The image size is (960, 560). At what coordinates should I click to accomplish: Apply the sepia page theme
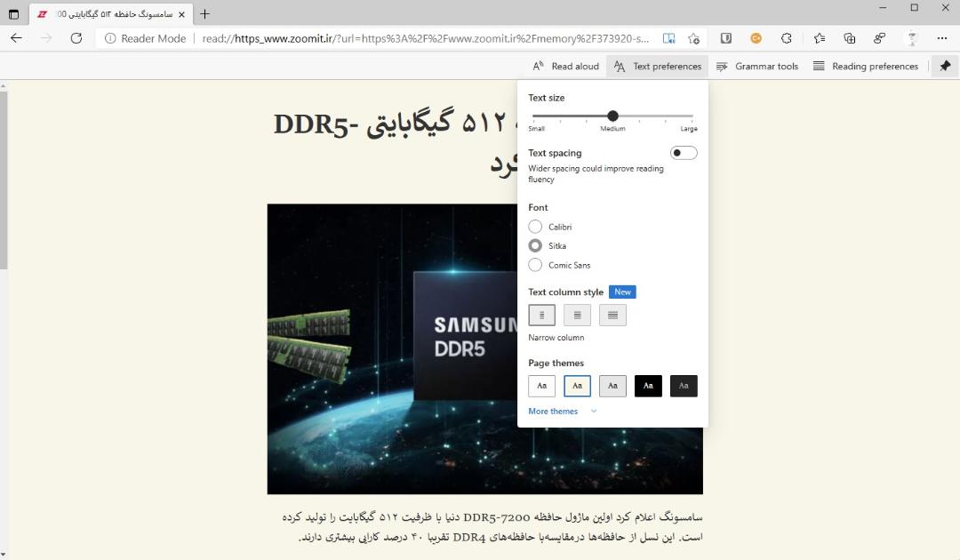[578, 386]
